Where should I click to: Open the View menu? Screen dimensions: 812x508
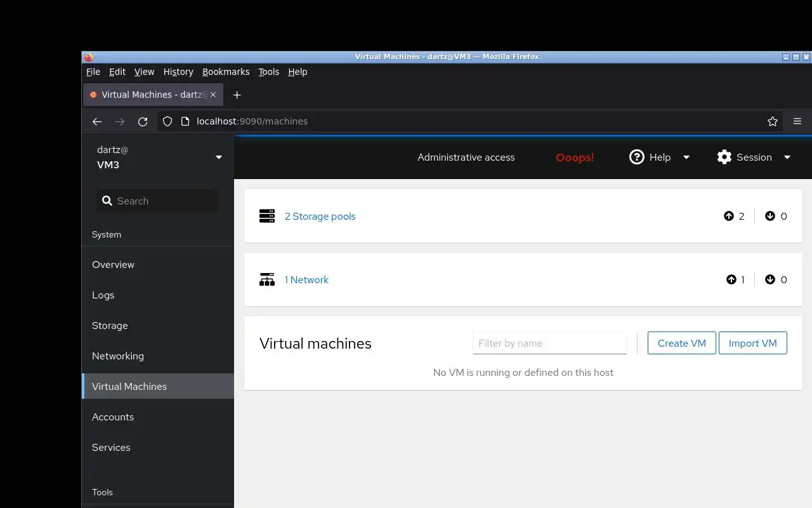pos(144,72)
